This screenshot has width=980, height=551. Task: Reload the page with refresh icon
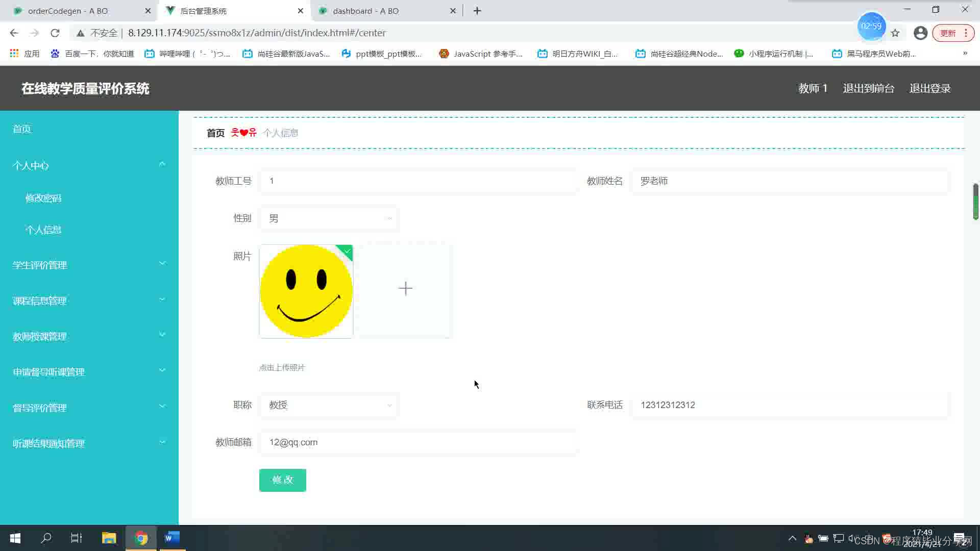click(55, 33)
